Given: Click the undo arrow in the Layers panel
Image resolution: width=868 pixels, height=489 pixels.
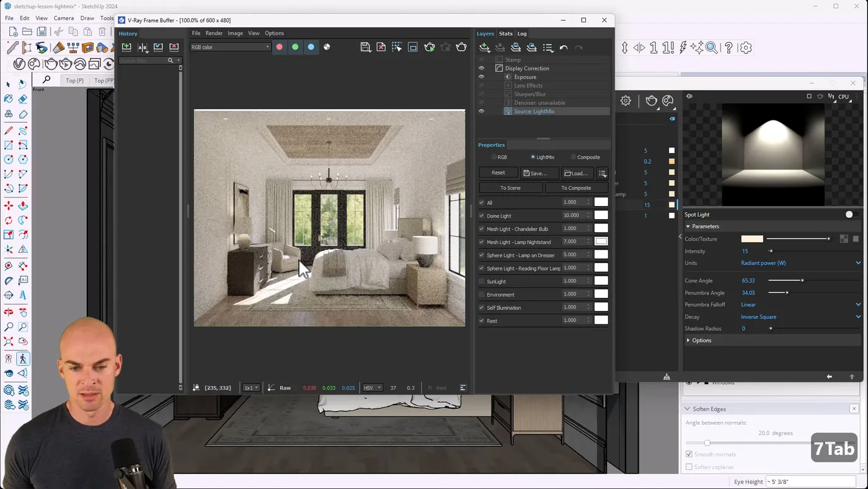Looking at the screenshot, I should pos(564,47).
